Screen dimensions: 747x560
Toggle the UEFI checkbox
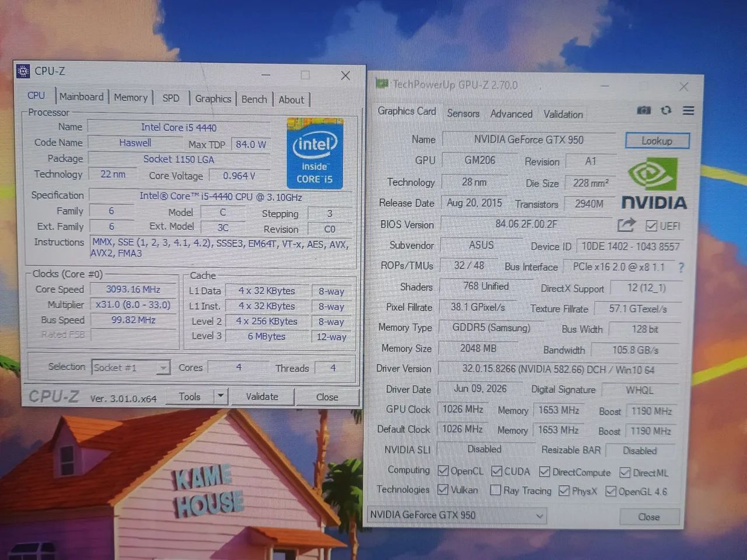[x=651, y=226]
